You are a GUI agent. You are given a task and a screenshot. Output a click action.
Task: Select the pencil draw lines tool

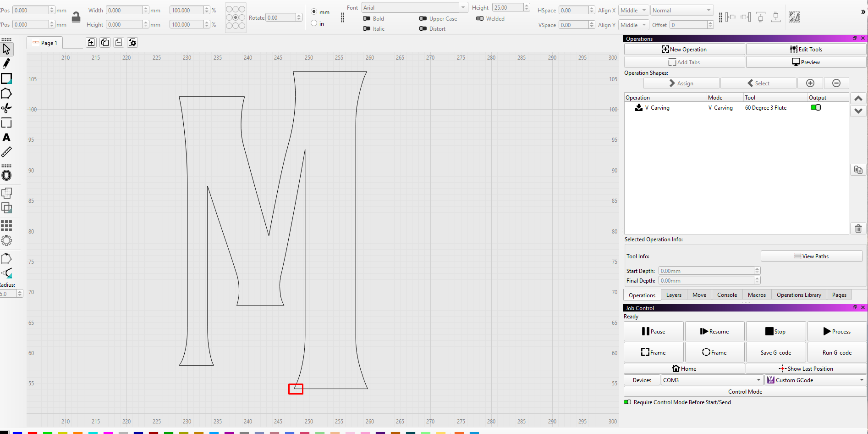click(x=6, y=63)
